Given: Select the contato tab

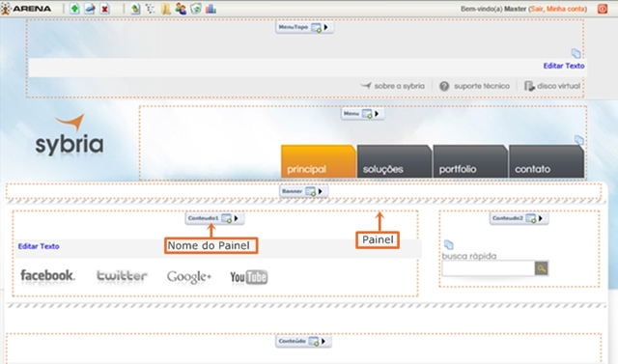Looking at the screenshot, I should click(547, 161).
